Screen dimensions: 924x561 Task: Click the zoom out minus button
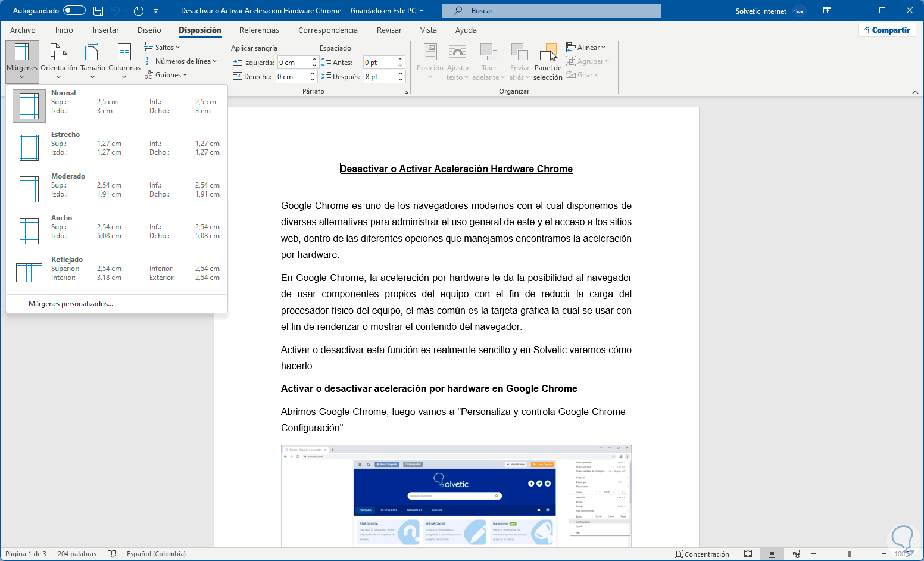(814, 554)
